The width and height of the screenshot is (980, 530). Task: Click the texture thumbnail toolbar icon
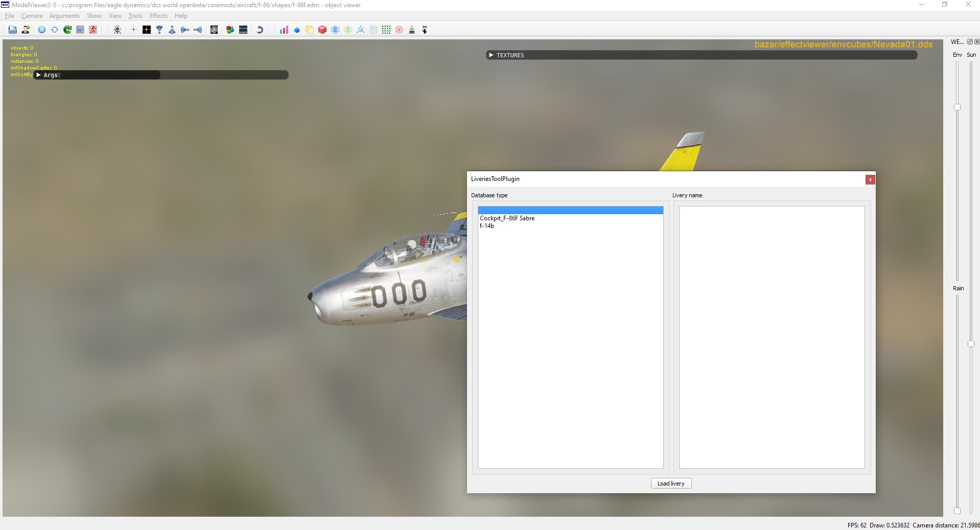click(x=214, y=30)
